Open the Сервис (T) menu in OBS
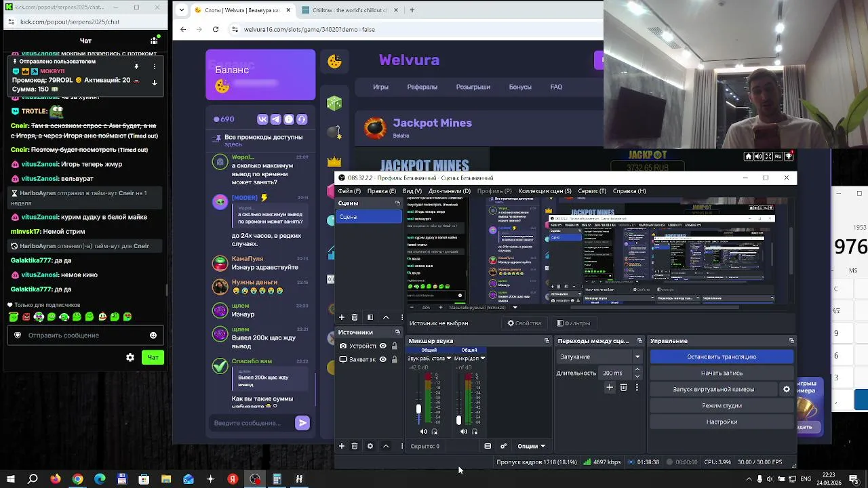The image size is (868, 488). coord(592,191)
